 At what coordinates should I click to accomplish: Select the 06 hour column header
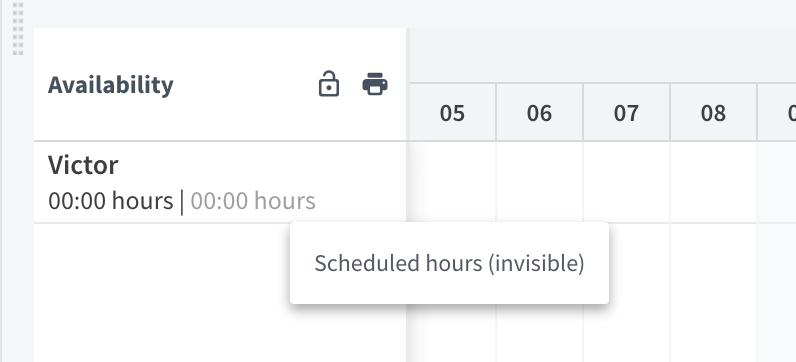tap(539, 113)
